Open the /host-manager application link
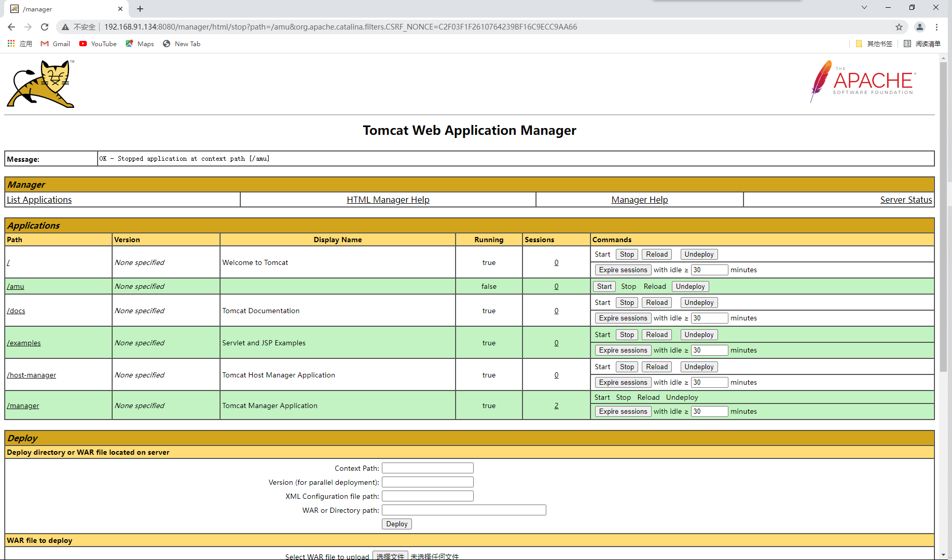The height and width of the screenshot is (560, 952). [32, 375]
